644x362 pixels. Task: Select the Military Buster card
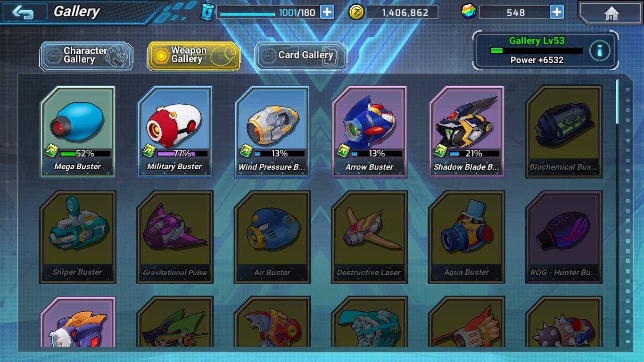175,132
